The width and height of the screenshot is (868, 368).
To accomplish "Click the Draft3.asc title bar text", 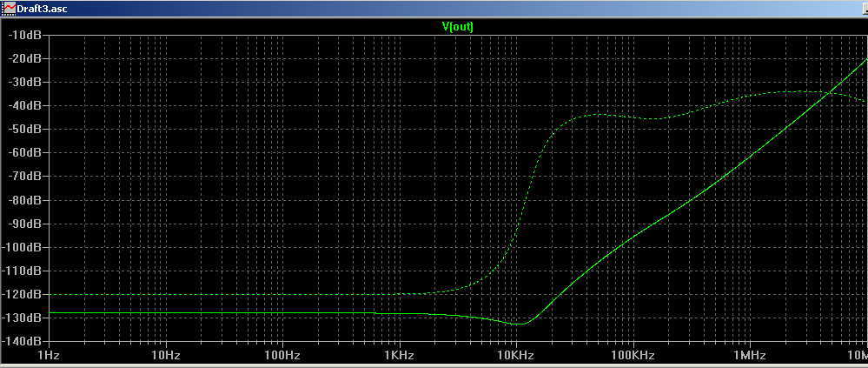I will pyautogui.click(x=42, y=9).
